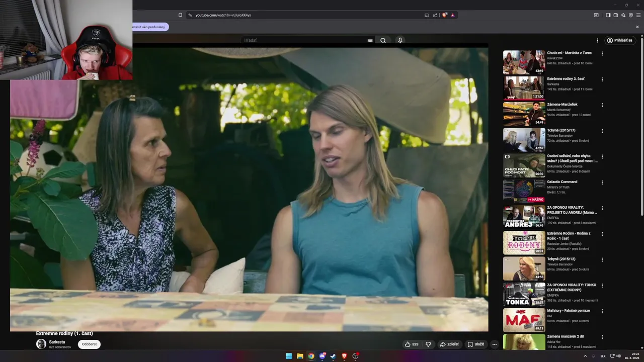
Task: Click the Brave Rewards triangle icon
Action: [452, 15]
